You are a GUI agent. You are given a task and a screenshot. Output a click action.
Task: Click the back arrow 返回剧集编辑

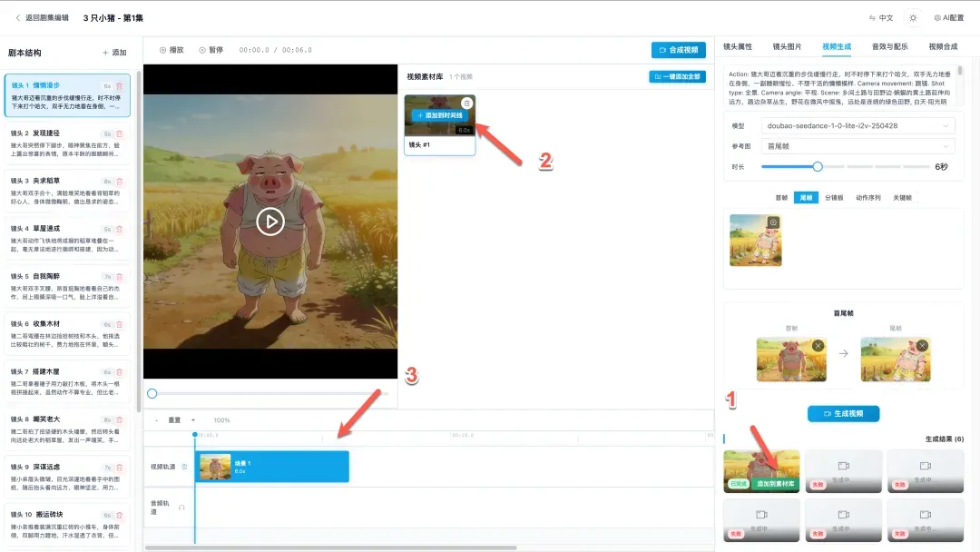tap(16, 17)
